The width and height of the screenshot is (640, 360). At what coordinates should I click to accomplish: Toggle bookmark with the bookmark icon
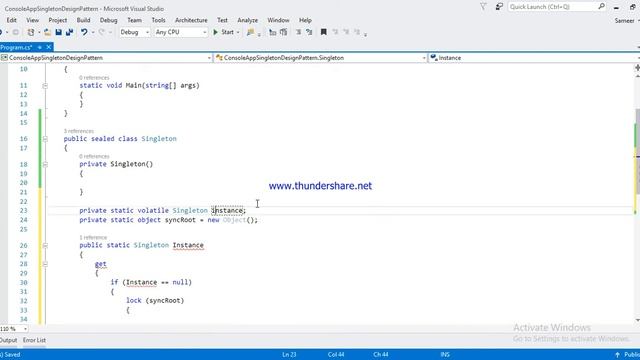(324, 32)
